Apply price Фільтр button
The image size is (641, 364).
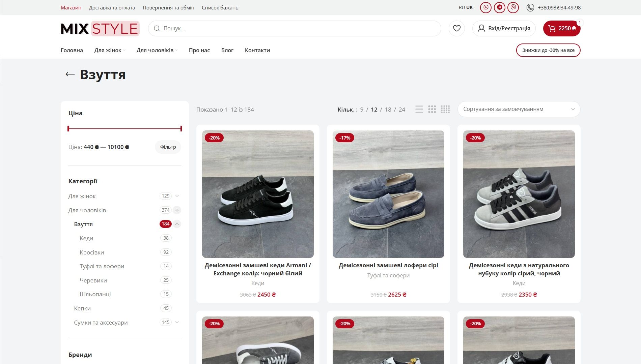(168, 147)
